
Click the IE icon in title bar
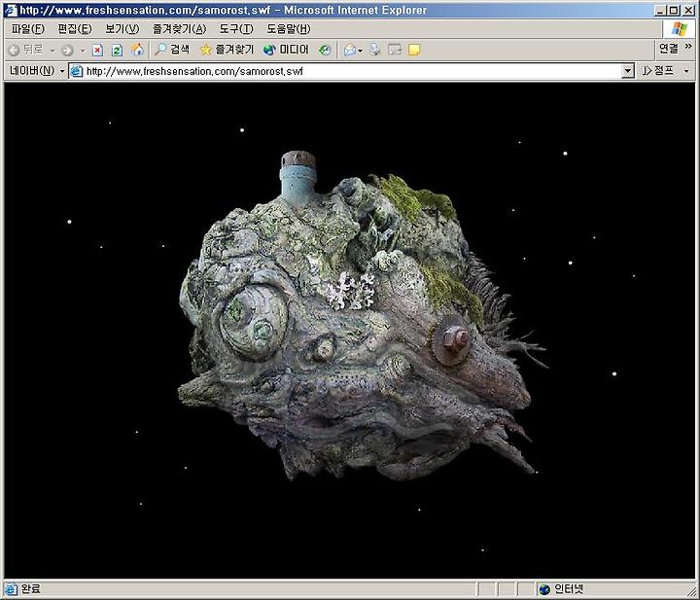(x=11, y=10)
